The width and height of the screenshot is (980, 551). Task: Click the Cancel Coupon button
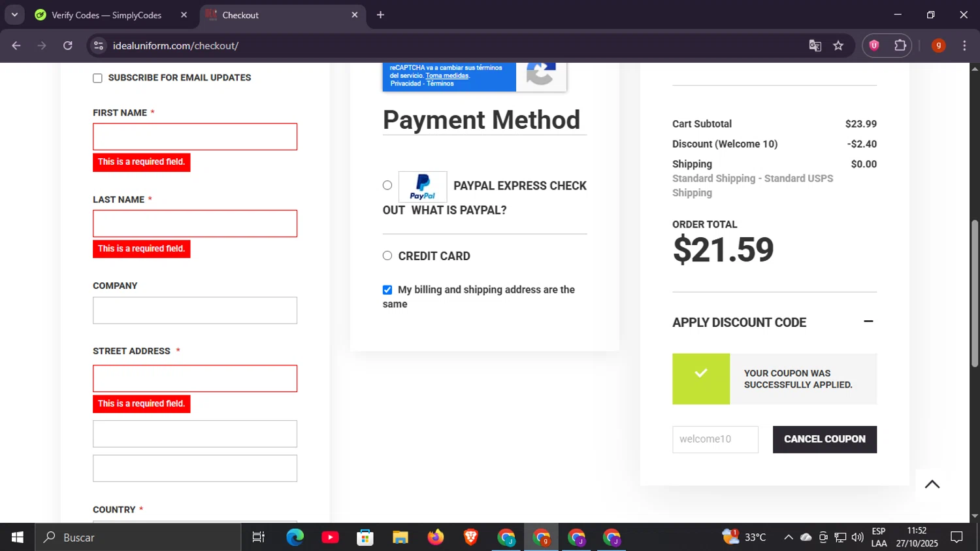click(825, 439)
